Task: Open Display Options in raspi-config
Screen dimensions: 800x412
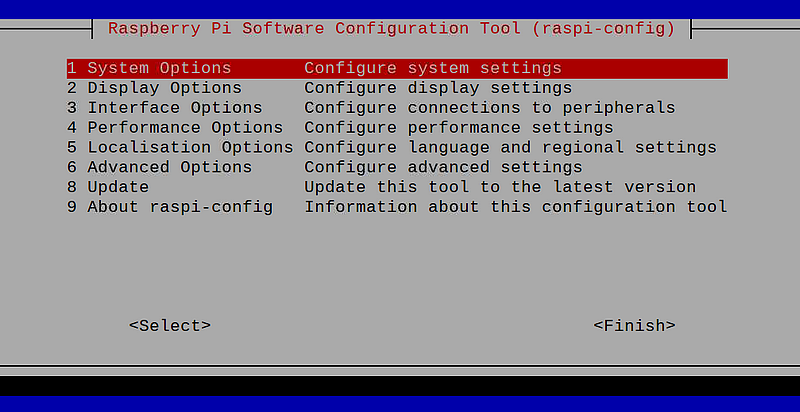Action: point(397,88)
